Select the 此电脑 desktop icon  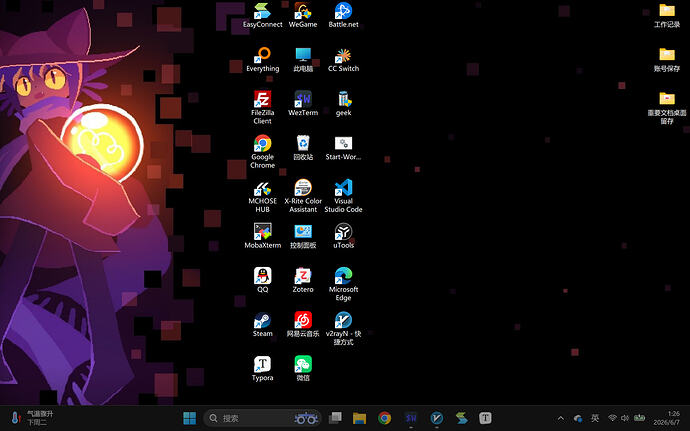coord(303,60)
